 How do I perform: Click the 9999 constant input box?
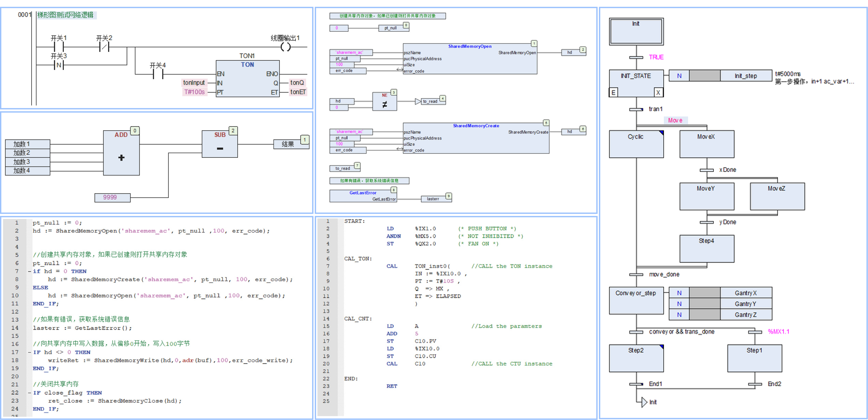click(113, 197)
